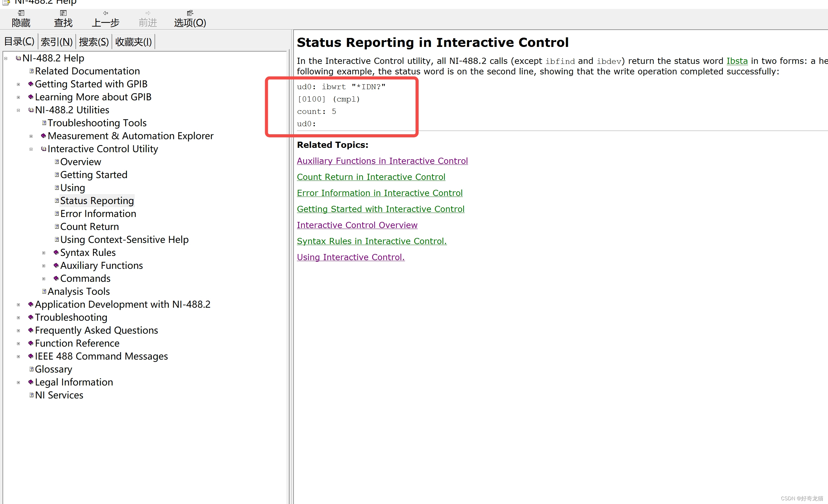Switch to the Index (索引) tab

(x=57, y=42)
